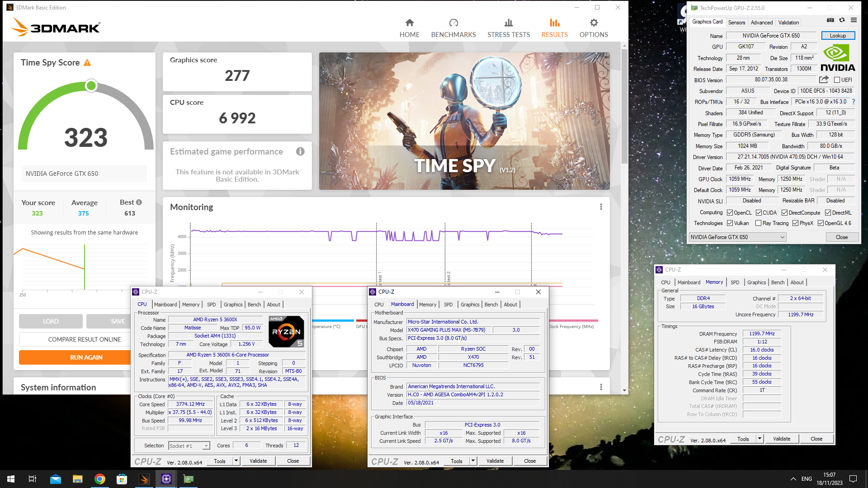Show hidden system tray icons chevron

pos(793,479)
